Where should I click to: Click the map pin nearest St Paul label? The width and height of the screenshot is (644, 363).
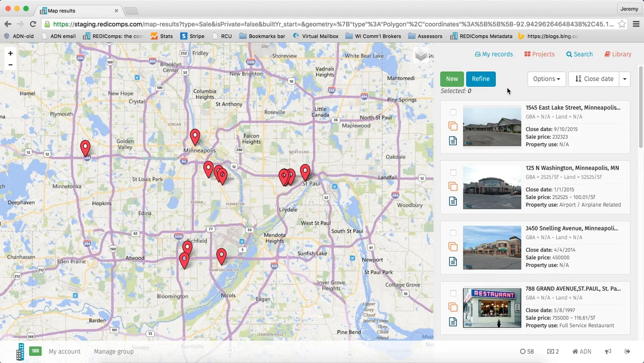[305, 172]
